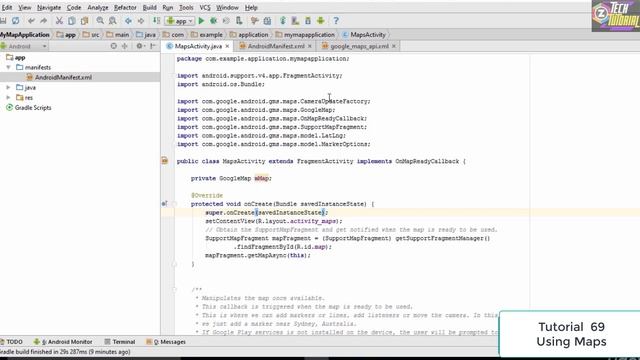
Task: Open the View menu
Action: click(x=24, y=7)
